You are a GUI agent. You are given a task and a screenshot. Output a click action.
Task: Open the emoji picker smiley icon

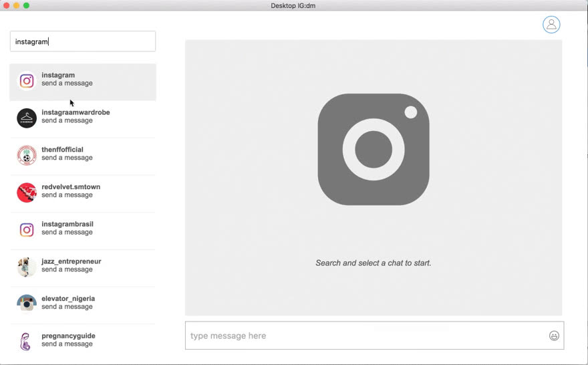(x=554, y=336)
